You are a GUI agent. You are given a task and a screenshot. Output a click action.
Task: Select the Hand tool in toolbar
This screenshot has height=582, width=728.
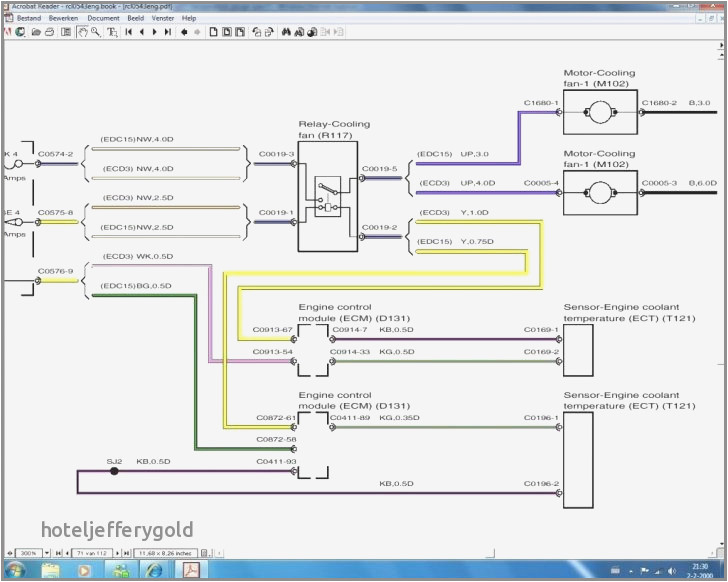pyautogui.click(x=82, y=31)
